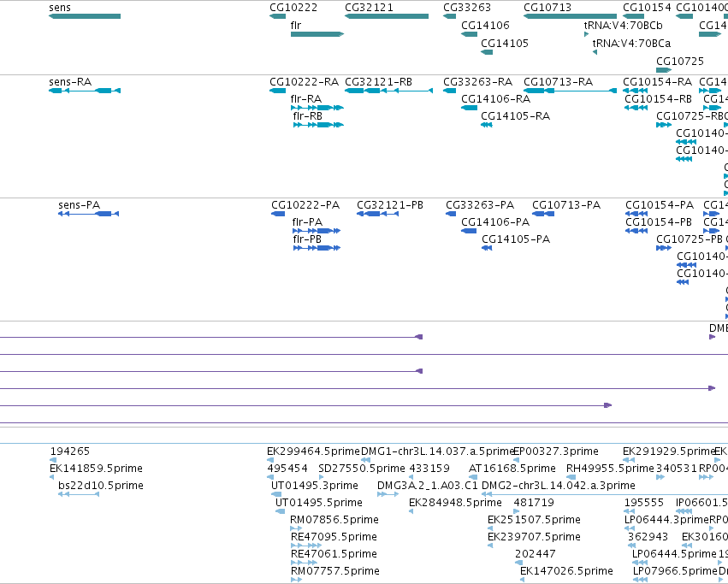Click the SD27550.5prime EST label
Image resolution: width=728 pixels, height=584 pixels.
click(x=362, y=469)
